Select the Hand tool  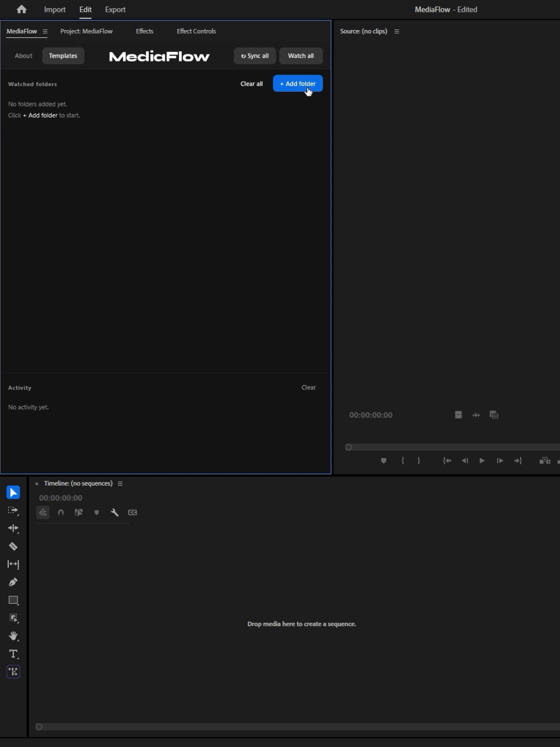tap(13, 636)
